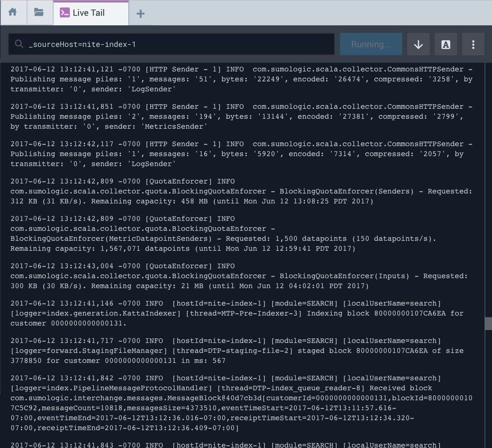Jump to bottom with down arrow icon
Screen dimensions: 492x448
click(x=418, y=44)
